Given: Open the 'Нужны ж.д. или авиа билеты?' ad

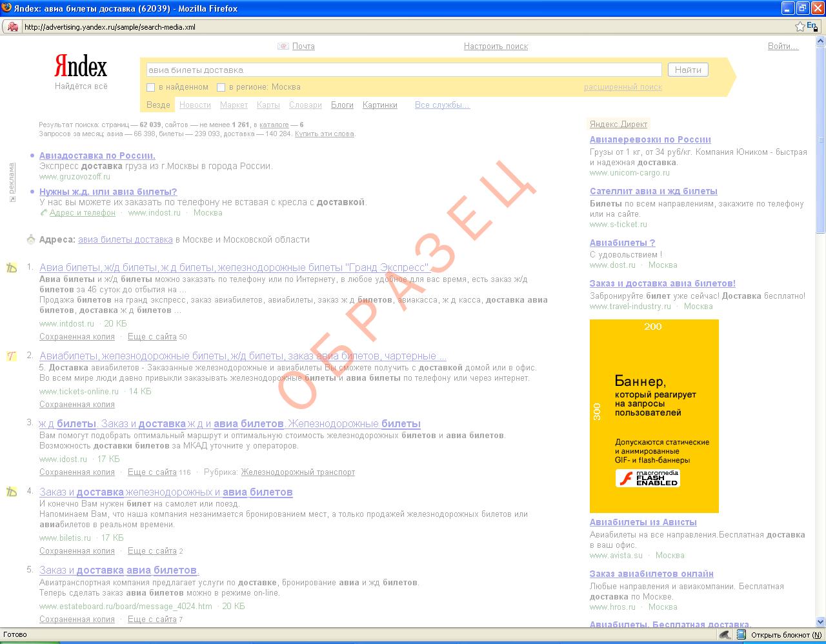Looking at the screenshot, I should 108,192.
